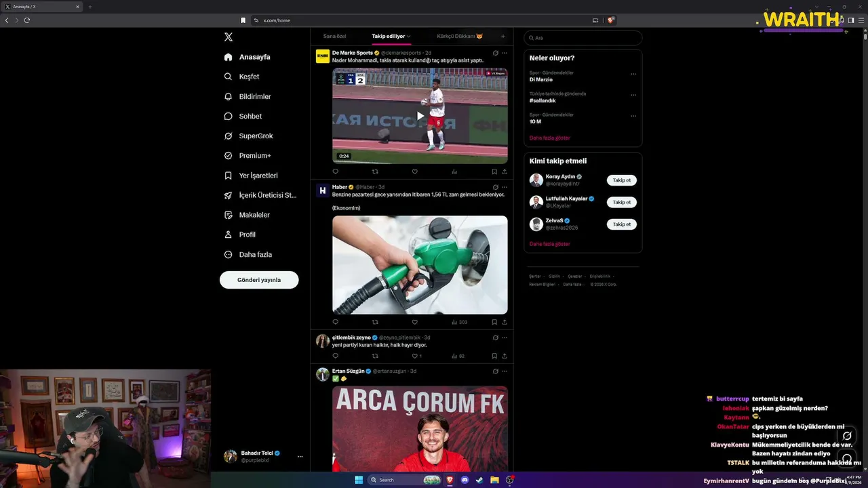Bookmark the De Marke Sports post
The width and height of the screenshot is (868, 488).
[494, 172]
